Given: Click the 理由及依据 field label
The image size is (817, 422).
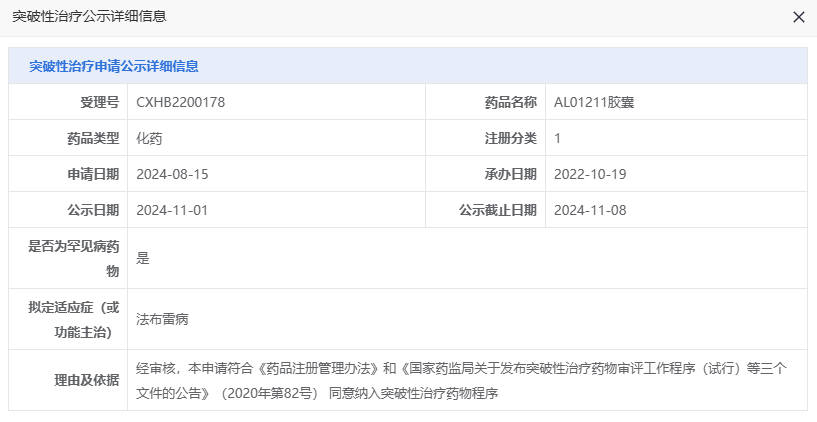Looking at the screenshot, I should click(x=86, y=380).
